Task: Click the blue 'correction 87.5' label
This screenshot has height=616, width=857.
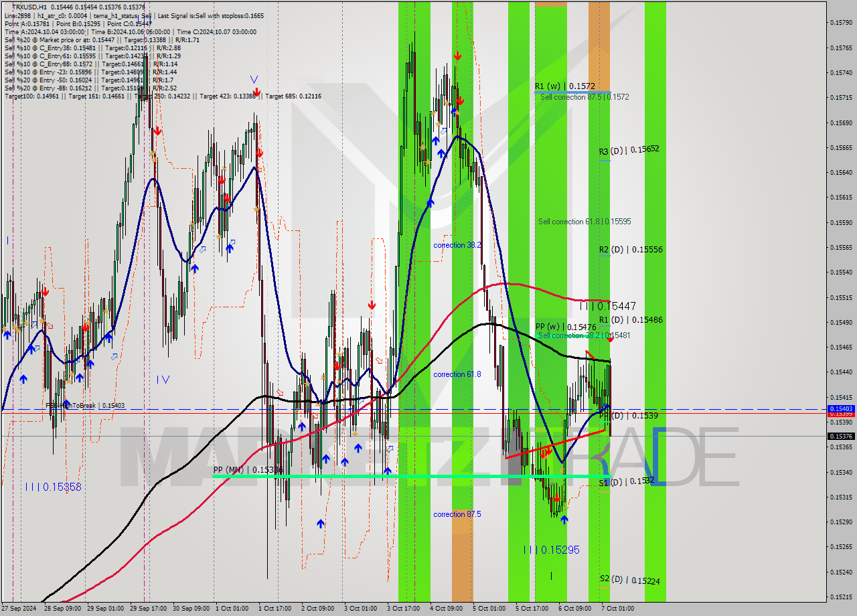Action: click(x=457, y=514)
